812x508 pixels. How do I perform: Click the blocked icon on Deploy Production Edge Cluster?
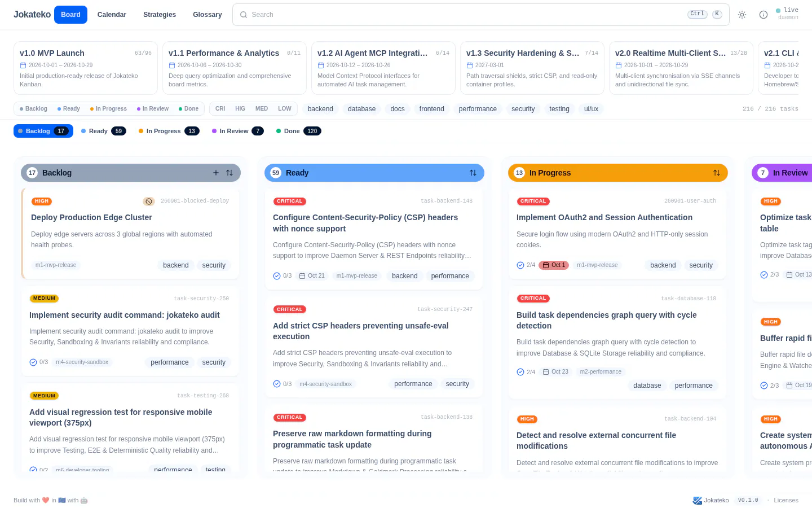point(149,202)
